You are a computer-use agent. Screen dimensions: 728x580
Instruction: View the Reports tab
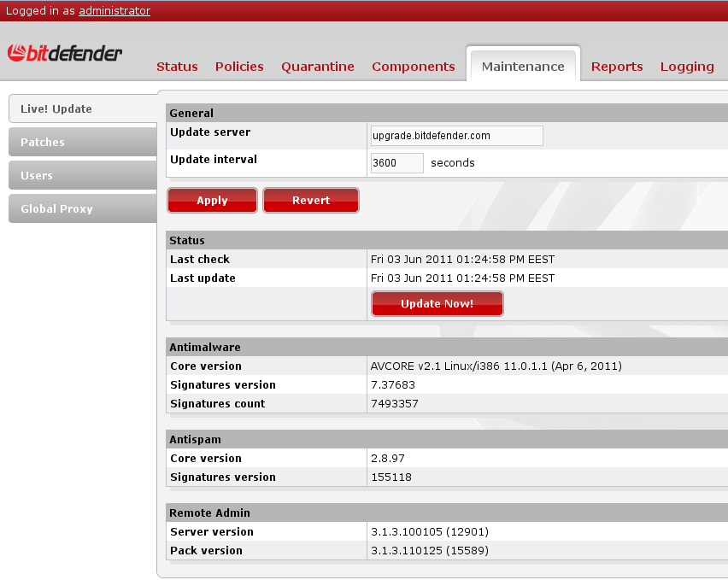617,67
